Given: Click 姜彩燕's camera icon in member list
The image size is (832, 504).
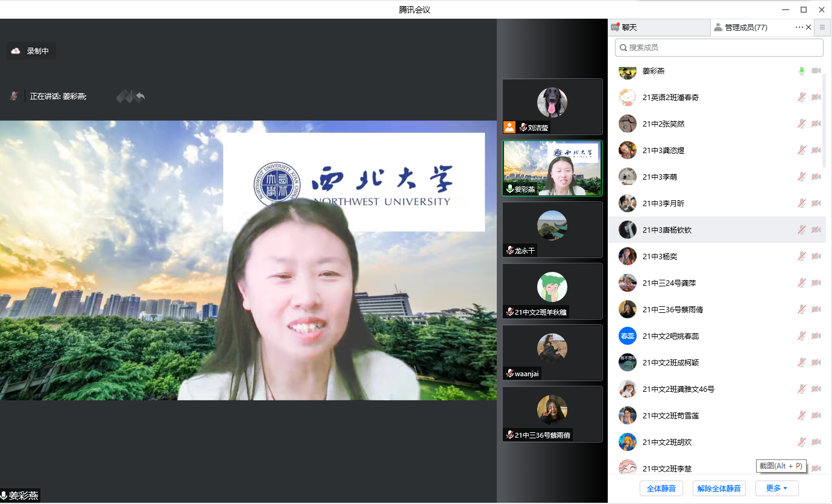Looking at the screenshot, I should [816, 71].
